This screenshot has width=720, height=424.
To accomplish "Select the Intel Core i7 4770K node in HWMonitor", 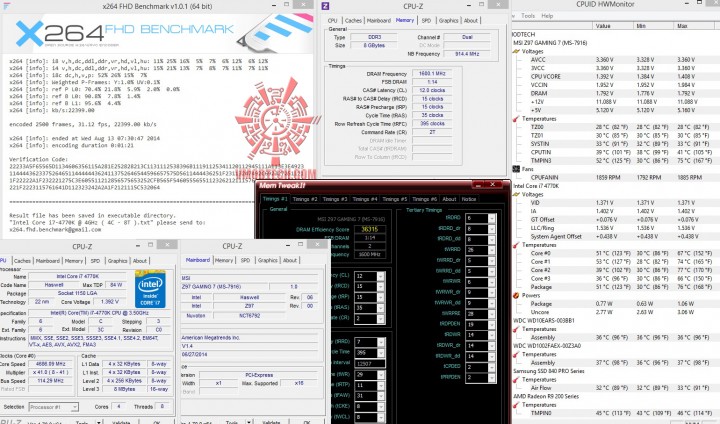I will (536, 186).
